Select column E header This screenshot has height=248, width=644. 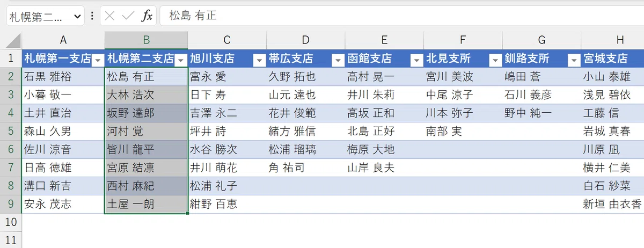coord(384,40)
